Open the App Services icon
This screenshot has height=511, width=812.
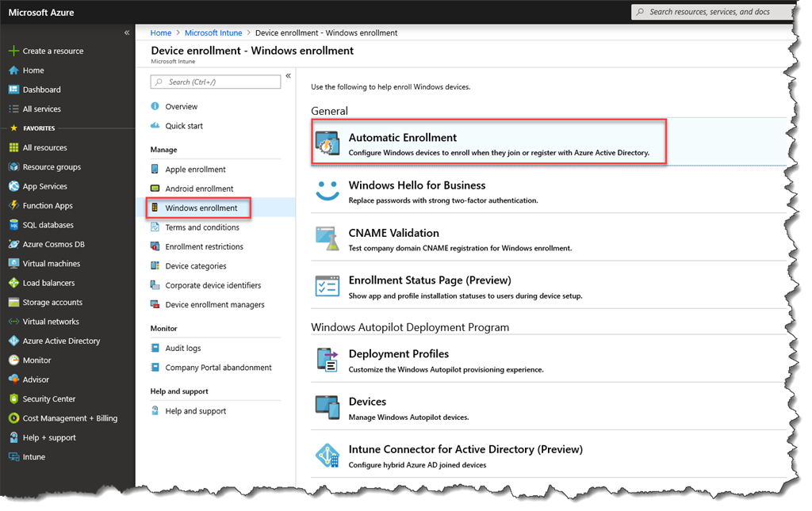point(14,186)
